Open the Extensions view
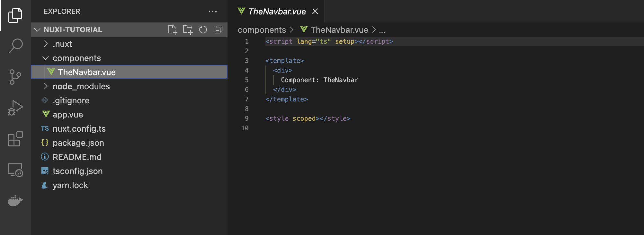The height and width of the screenshot is (235, 644). click(x=15, y=139)
